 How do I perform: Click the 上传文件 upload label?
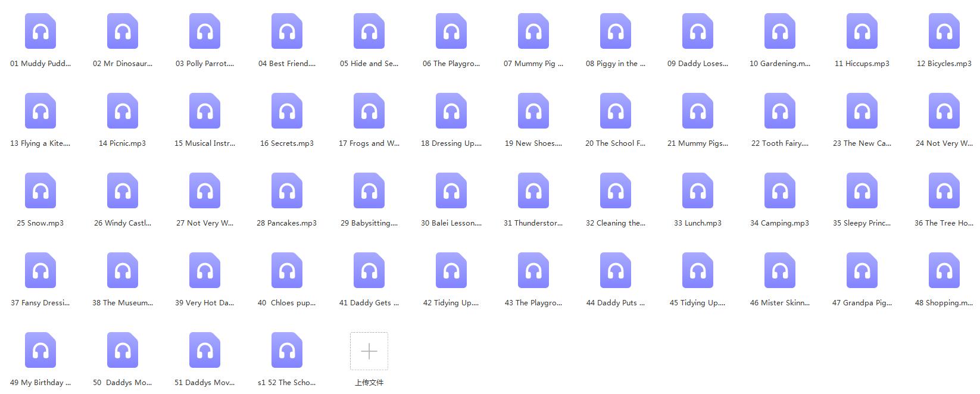[369, 383]
